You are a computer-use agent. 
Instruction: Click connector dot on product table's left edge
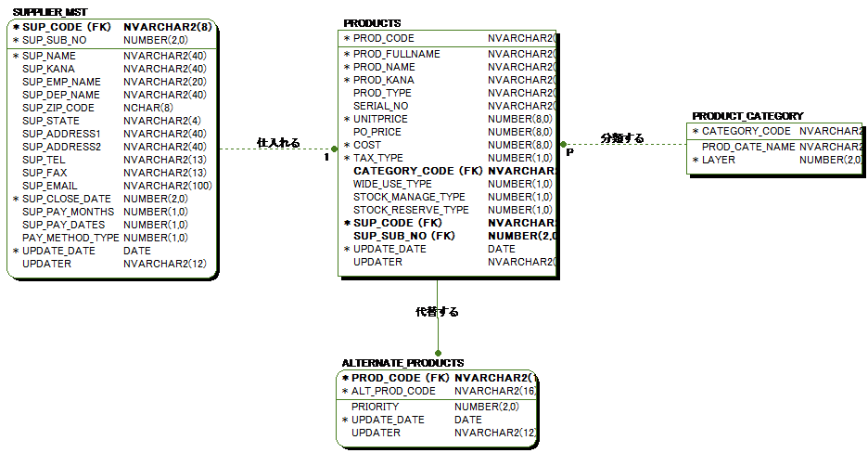335,148
